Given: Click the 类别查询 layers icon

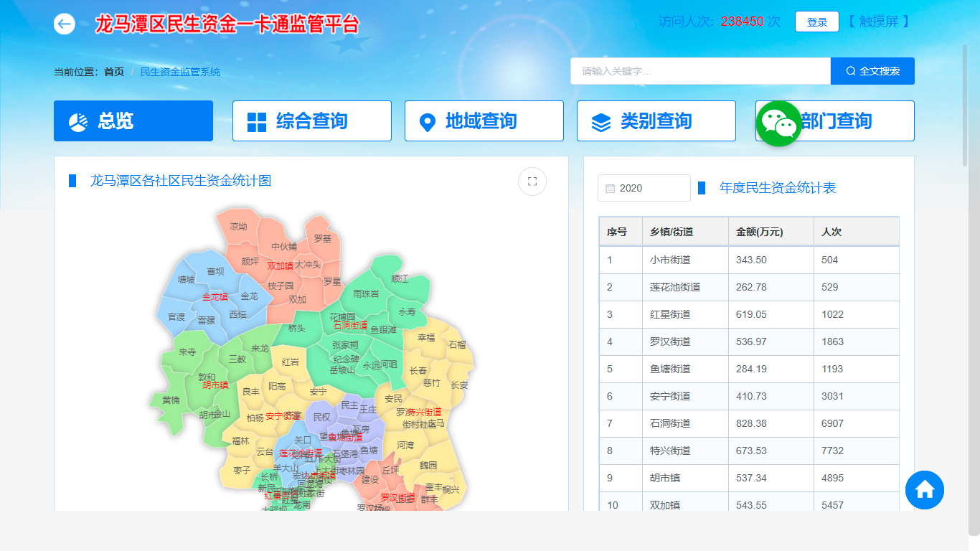Looking at the screenshot, I should (600, 122).
